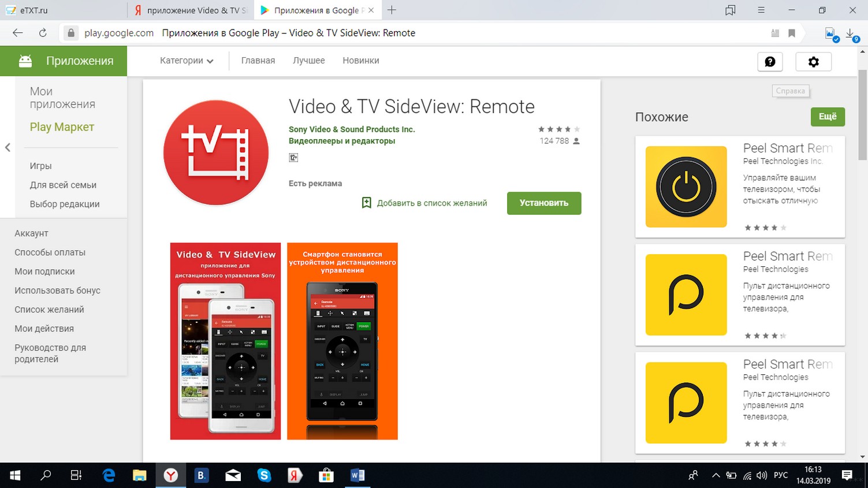Open Аккаунт in the sidebar

point(31,233)
